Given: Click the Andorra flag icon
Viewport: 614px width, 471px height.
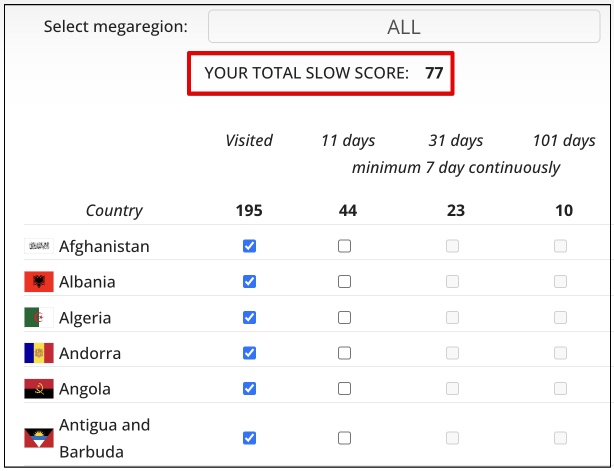Looking at the screenshot, I should [x=39, y=353].
